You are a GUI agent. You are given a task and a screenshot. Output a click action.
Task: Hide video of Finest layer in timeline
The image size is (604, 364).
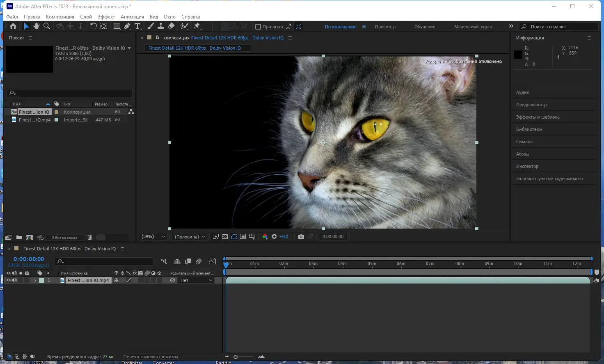pyautogui.click(x=8, y=280)
